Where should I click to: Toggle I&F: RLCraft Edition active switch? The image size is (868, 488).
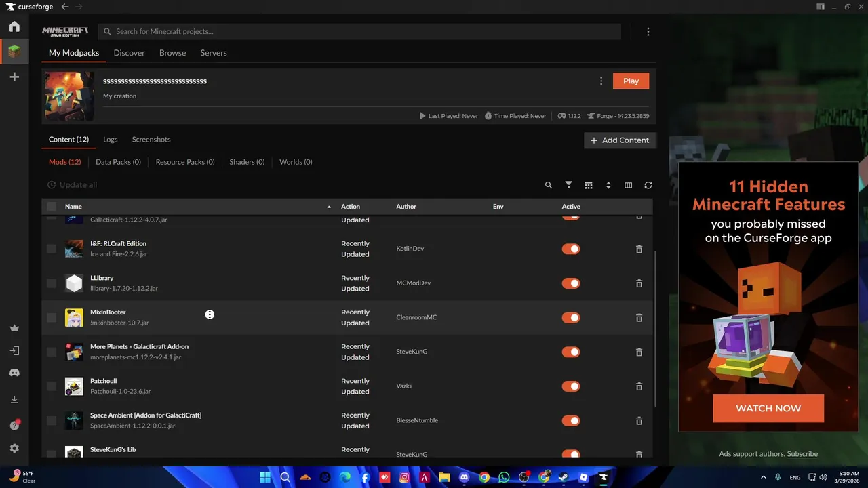[x=571, y=249]
